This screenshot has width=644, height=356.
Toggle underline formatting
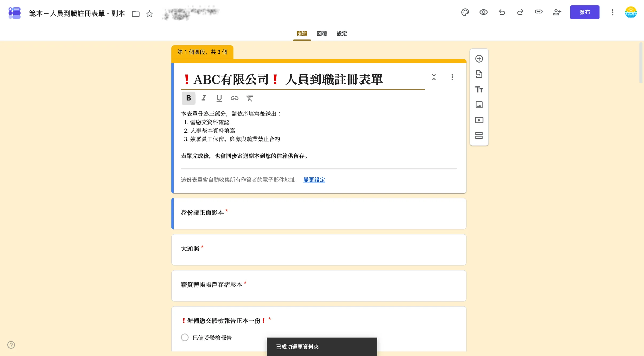pyautogui.click(x=219, y=98)
